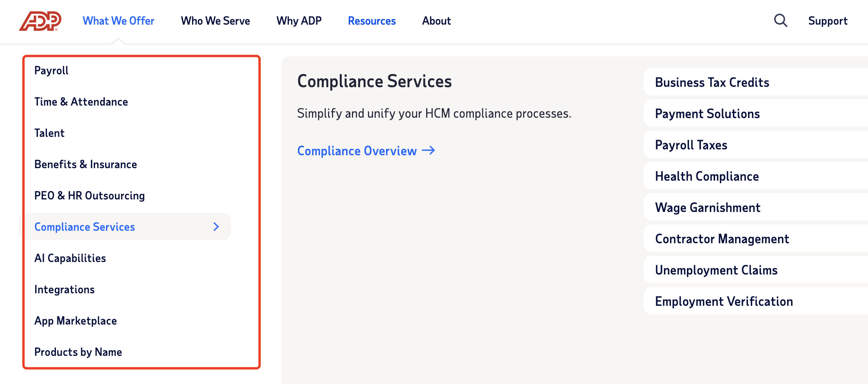
Task: Select Products by Name
Action: click(78, 352)
